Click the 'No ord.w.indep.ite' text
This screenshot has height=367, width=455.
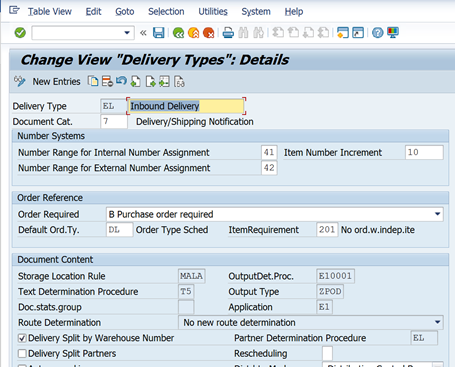click(x=378, y=230)
